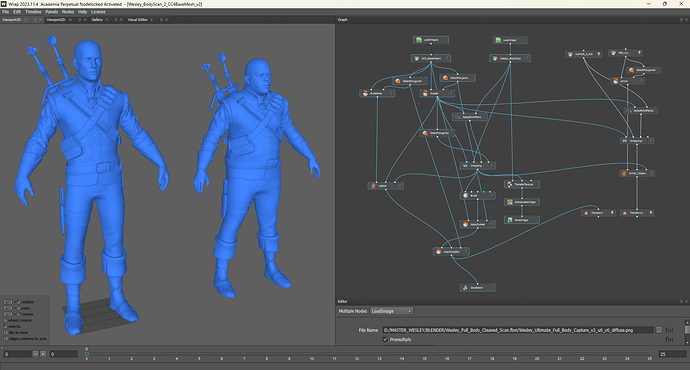Jump to frame 10 on the timeline
The width and height of the screenshot is (690, 370).
[x=312, y=353]
